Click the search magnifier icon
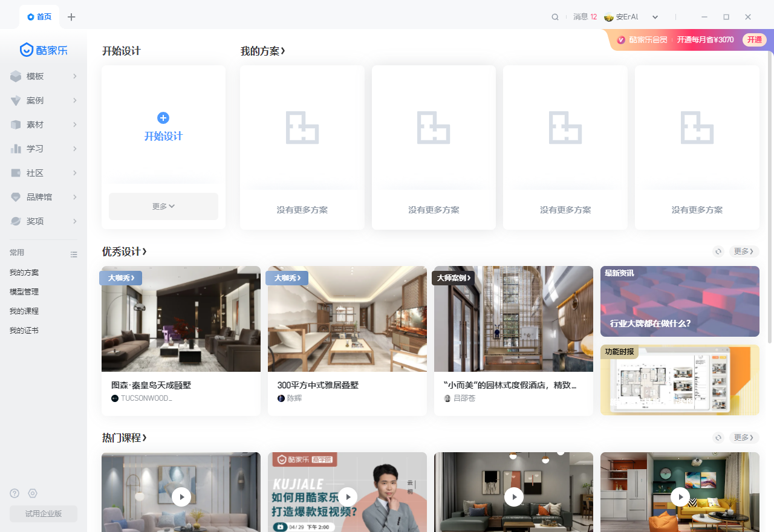The width and height of the screenshot is (774, 532). 555,17
